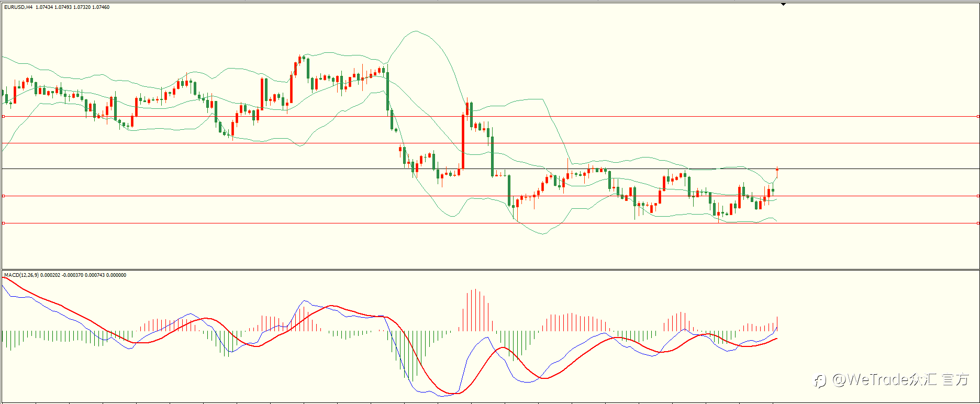This screenshot has width=980, height=404.
Task: Select the thin green horizontal line above the black line
Action: (x=490, y=143)
